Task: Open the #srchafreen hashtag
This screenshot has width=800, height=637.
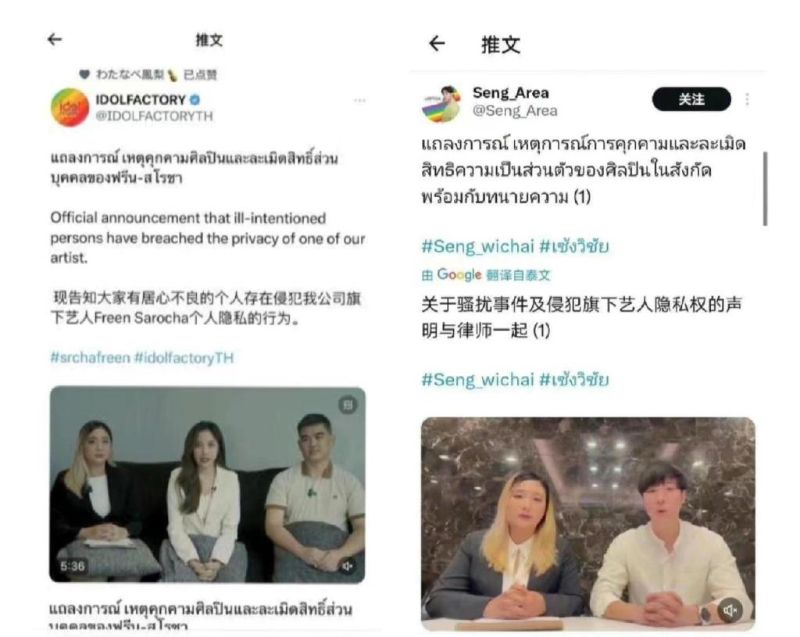Action: click(x=90, y=358)
